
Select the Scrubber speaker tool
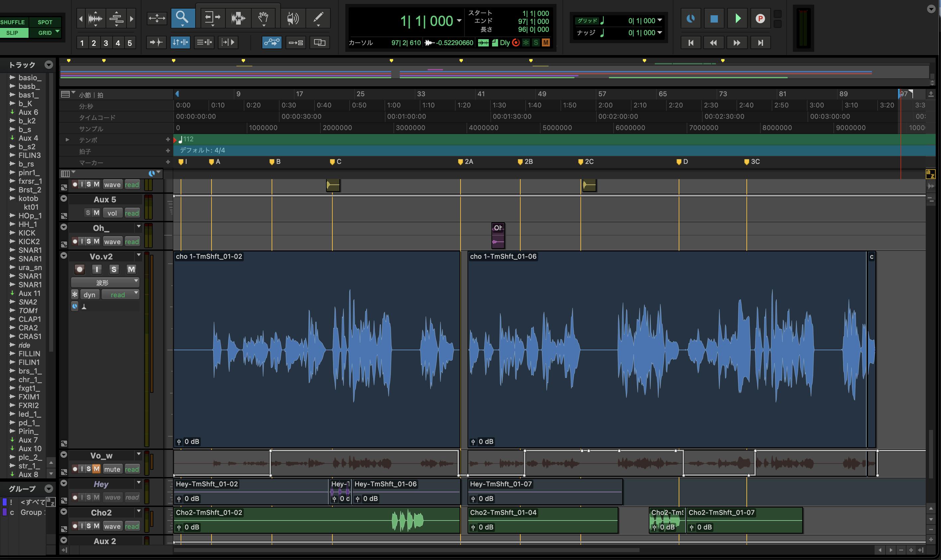(x=292, y=18)
